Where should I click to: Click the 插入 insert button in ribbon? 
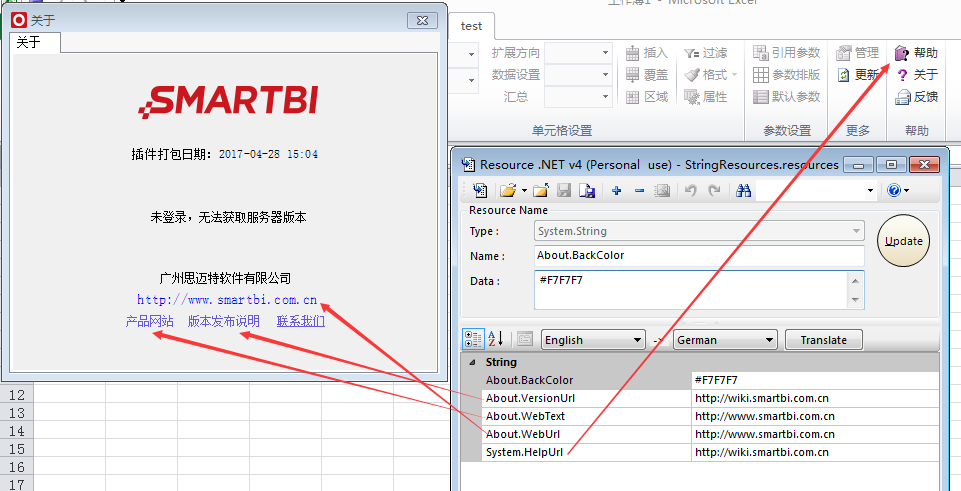(x=647, y=53)
